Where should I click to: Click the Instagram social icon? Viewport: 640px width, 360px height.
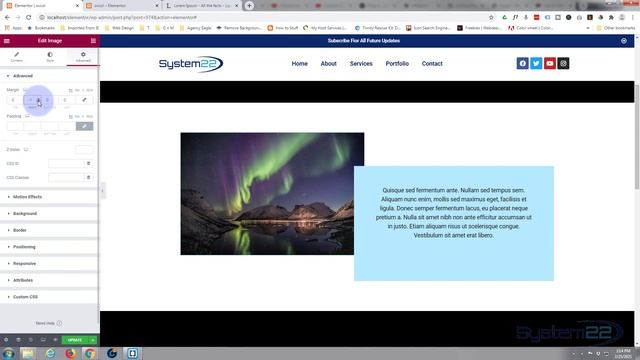[563, 63]
